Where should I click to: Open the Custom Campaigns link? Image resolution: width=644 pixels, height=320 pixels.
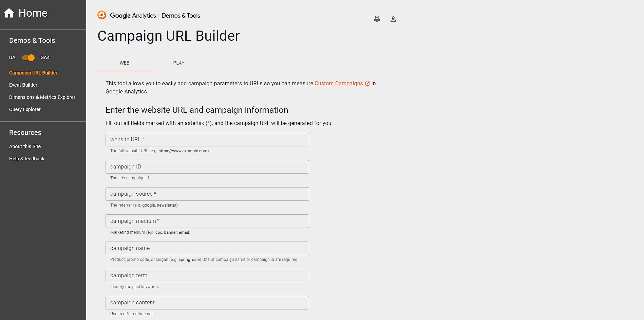pos(339,84)
